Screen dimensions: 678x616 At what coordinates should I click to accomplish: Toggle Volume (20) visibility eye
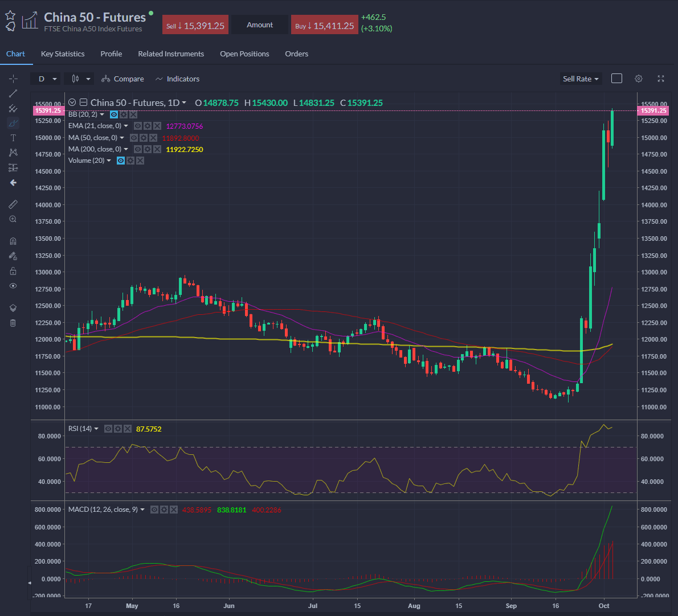tap(121, 161)
